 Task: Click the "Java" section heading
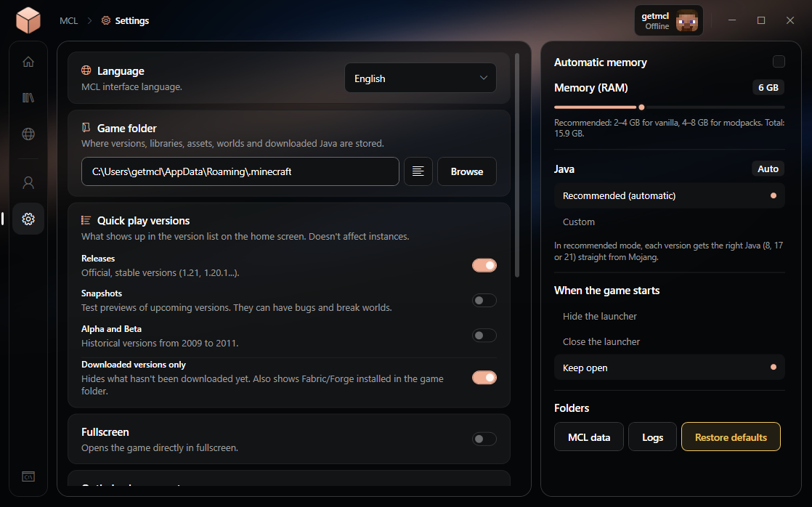click(x=564, y=169)
